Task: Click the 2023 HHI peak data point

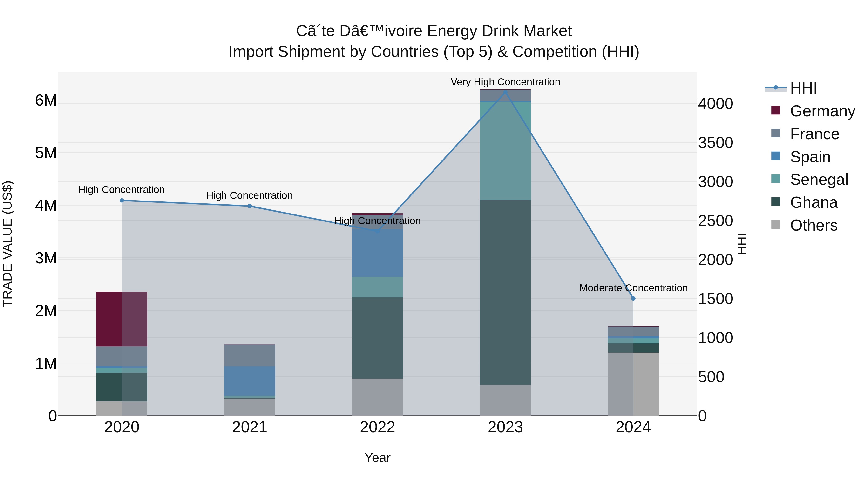Action: click(505, 92)
